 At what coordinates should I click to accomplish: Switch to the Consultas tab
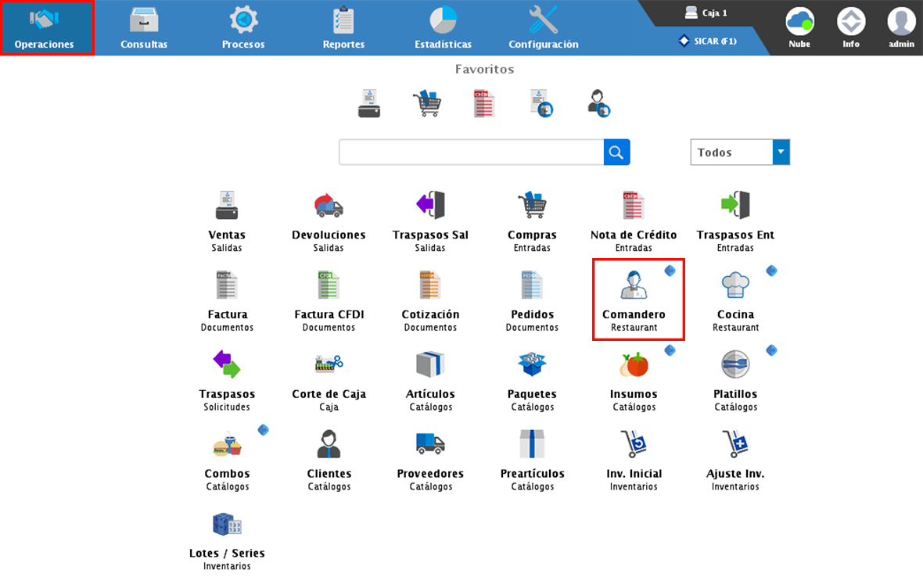[144, 27]
